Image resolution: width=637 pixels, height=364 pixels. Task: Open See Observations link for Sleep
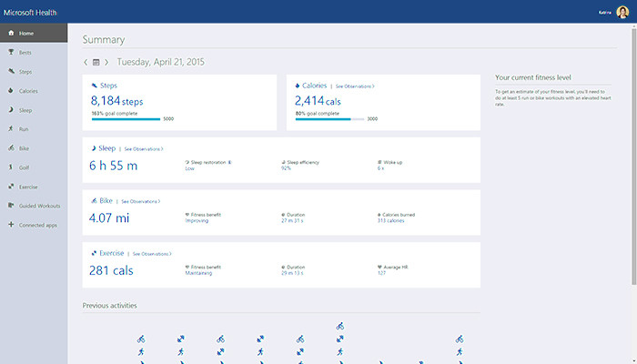(144, 149)
